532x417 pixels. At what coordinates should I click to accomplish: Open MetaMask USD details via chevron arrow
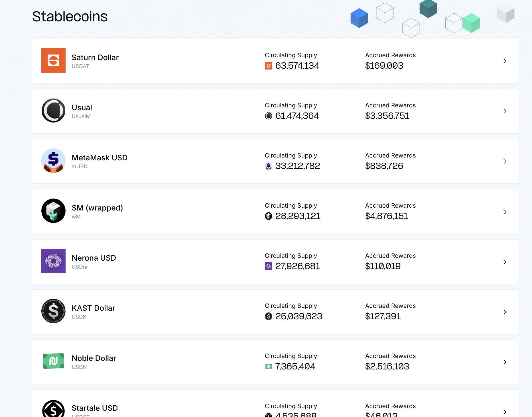pos(505,162)
